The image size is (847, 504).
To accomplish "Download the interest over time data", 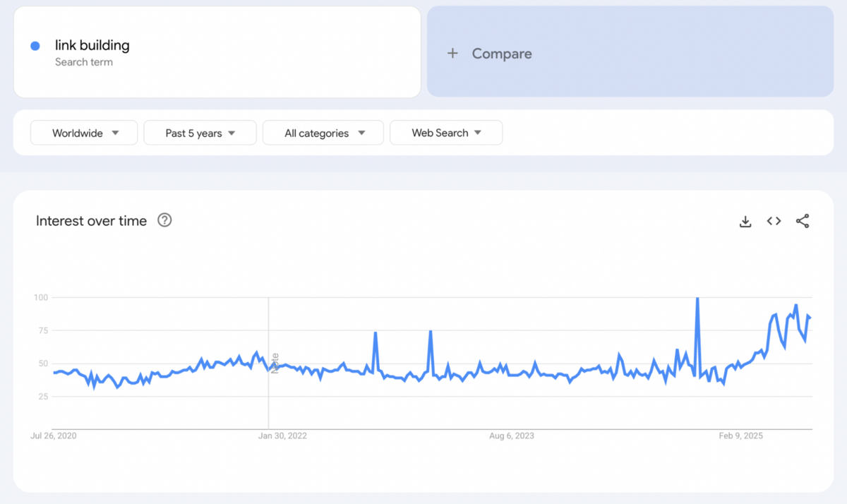I will 745,221.
